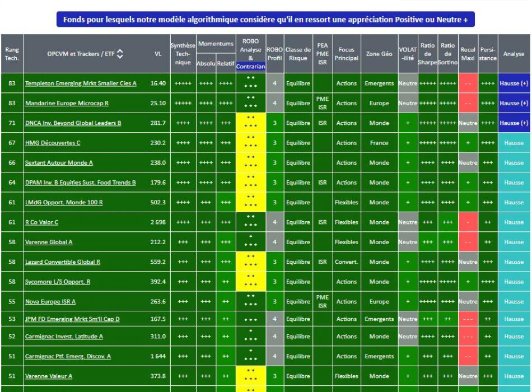The height and width of the screenshot is (392, 532).
Task: Click the 'Persistance' column header
Action: coord(488,54)
